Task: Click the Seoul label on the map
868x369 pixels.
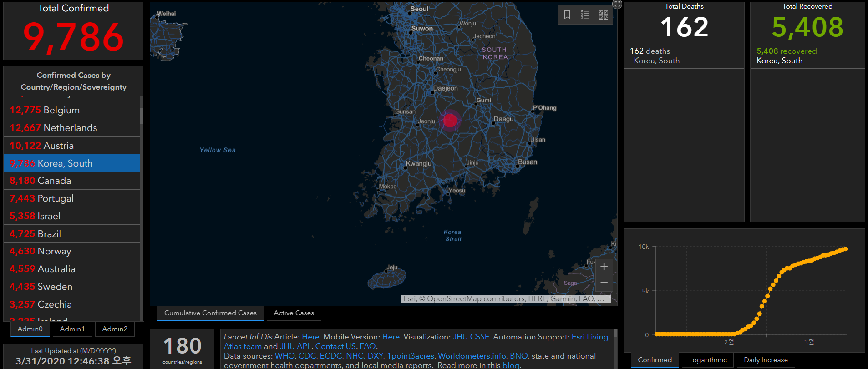Action: pyautogui.click(x=419, y=9)
